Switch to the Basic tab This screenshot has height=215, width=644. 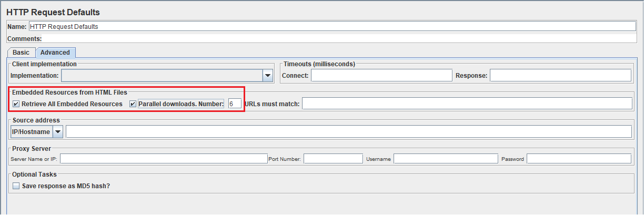[x=21, y=53]
